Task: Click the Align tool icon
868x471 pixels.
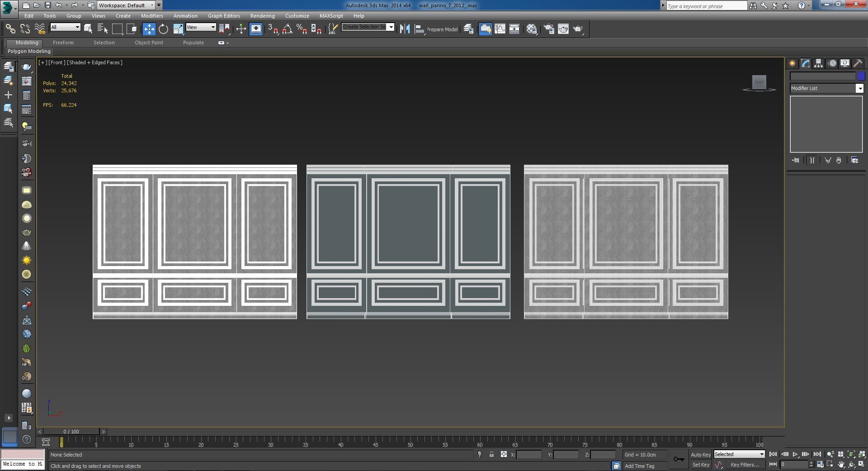Action: (x=420, y=29)
